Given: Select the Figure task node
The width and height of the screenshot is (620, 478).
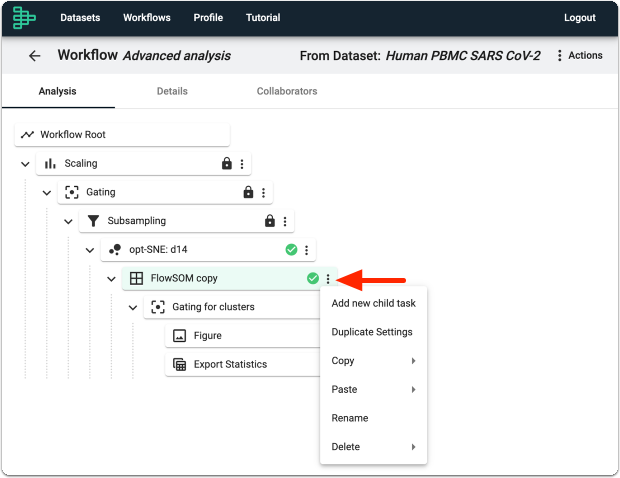Looking at the screenshot, I should pyautogui.click(x=242, y=336).
